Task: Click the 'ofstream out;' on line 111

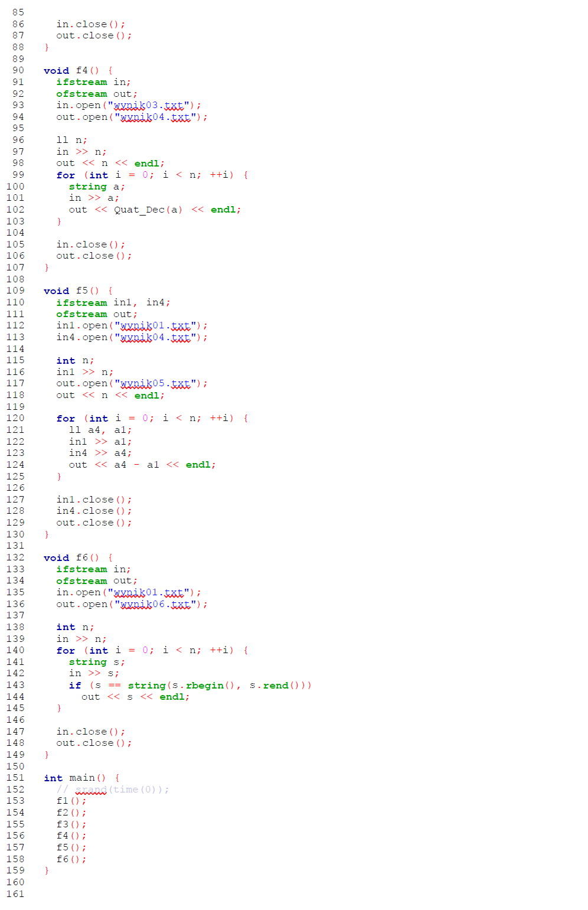Action: (x=97, y=314)
